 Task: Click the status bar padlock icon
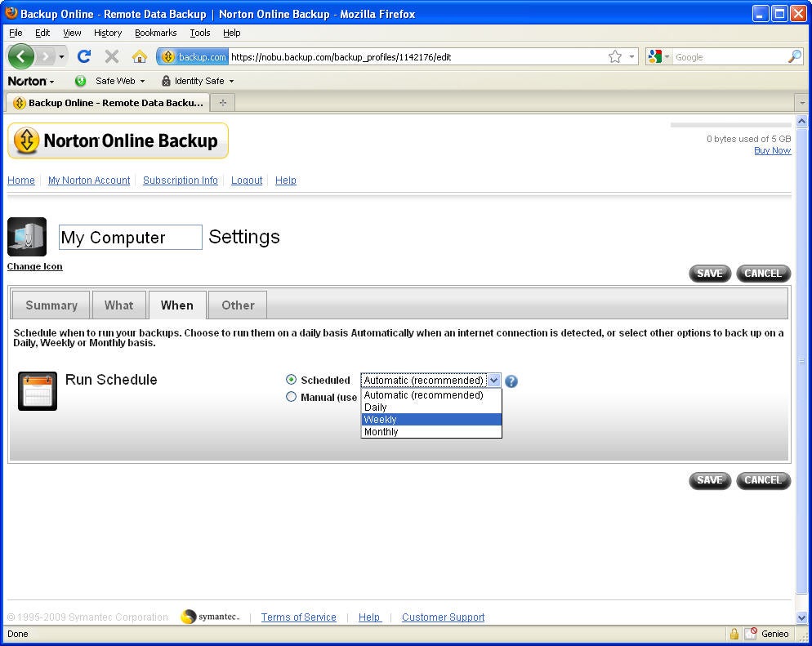point(734,634)
